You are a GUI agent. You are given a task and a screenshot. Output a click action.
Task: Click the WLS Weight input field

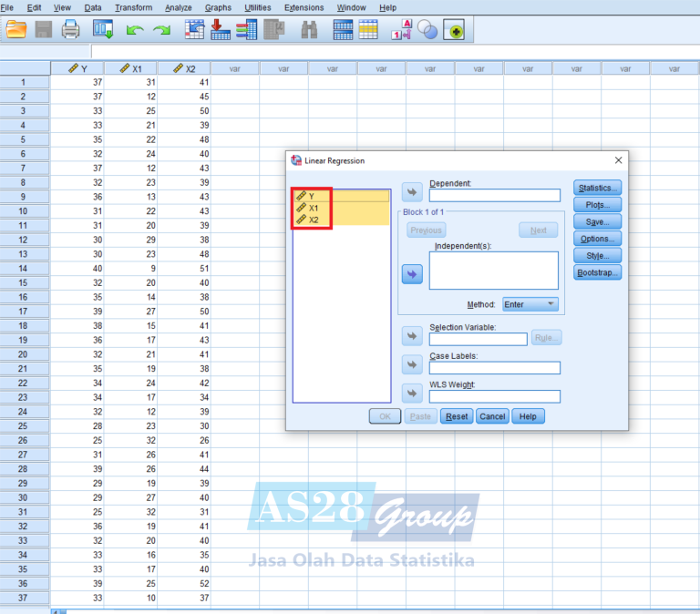[x=494, y=396]
